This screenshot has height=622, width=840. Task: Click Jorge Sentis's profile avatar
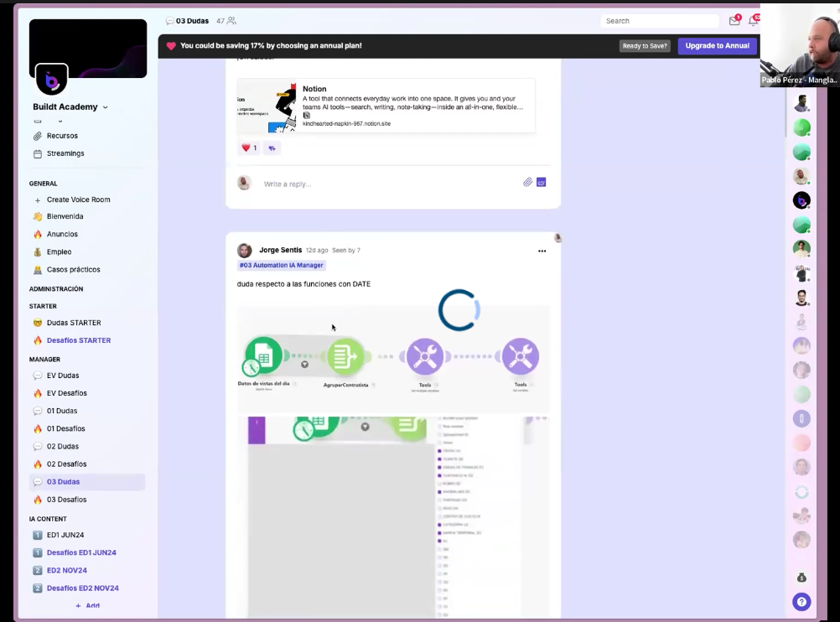[x=244, y=251]
